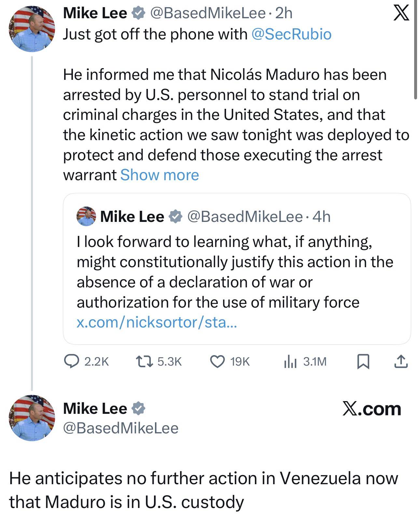
Task: Click the X.com label
Action: pyautogui.click(x=371, y=409)
